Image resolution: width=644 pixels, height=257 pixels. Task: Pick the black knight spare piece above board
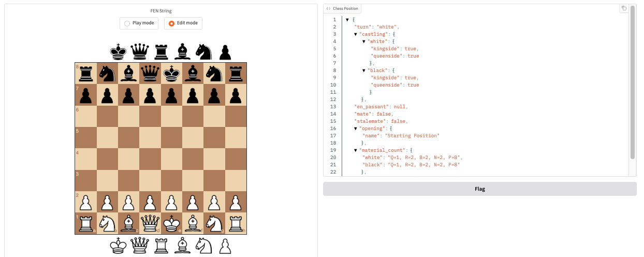[203, 52]
